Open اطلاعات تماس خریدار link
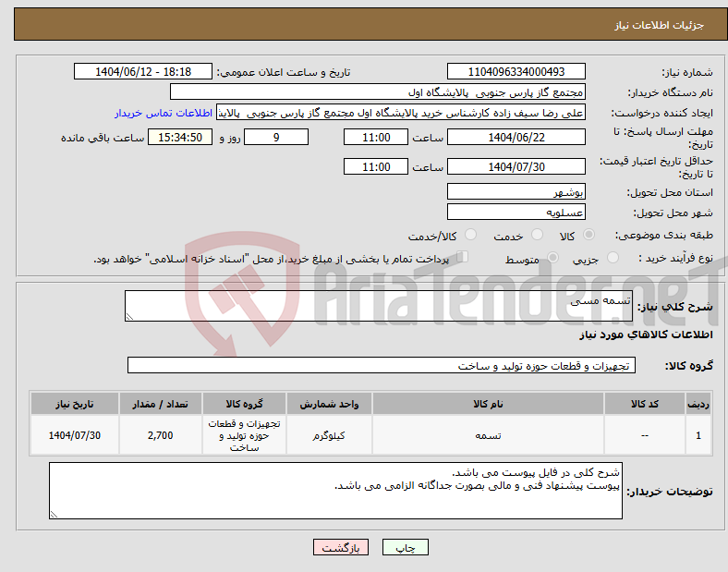Viewport: 728px width, 572px height. tap(164, 113)
